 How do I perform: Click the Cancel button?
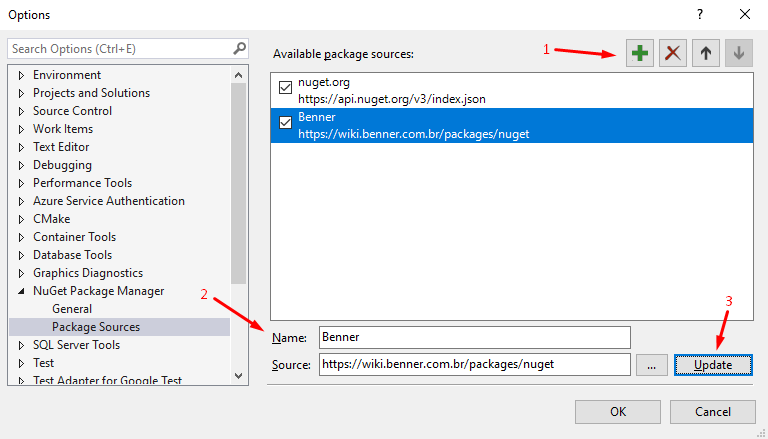click(x=713, y=412)
